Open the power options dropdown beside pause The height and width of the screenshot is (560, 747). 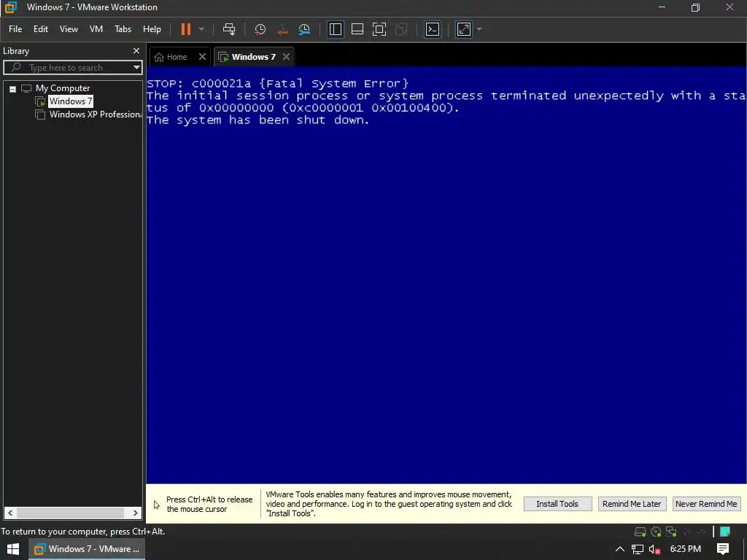pyautogui.click(x=201, y=29)
